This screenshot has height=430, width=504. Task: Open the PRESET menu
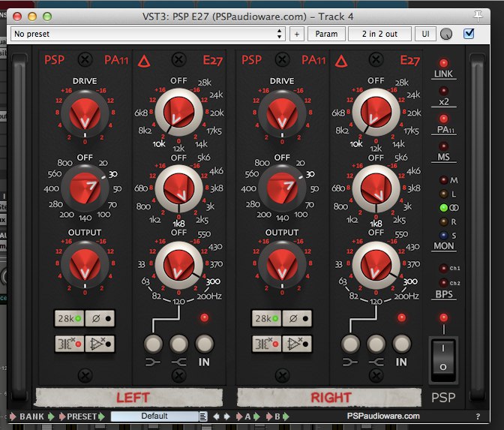click(x=82, y=416)
